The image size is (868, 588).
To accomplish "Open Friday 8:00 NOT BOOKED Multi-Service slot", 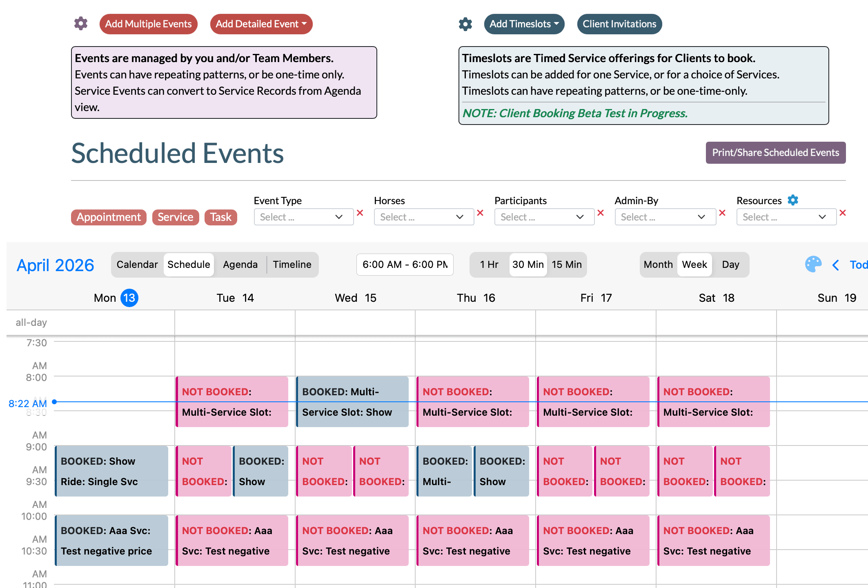I will pyautogui.click(x=593, y=402).
